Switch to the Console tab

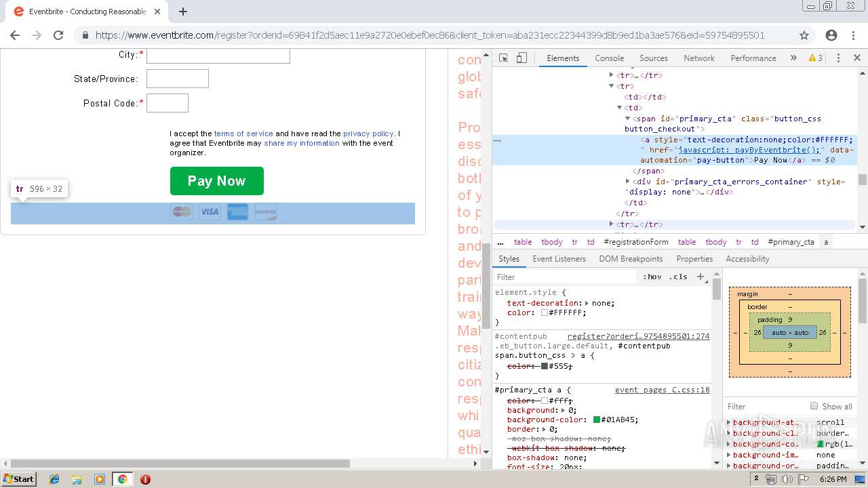[x=609, y=58]
